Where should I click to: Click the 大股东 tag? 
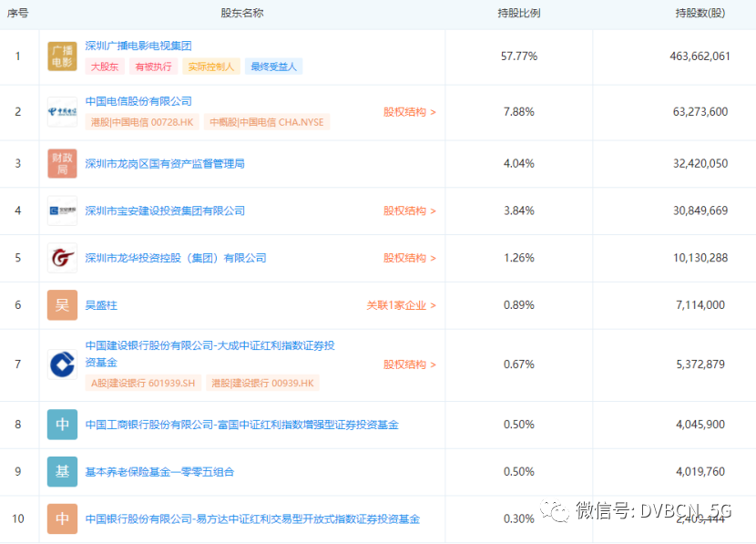tap(105, 67)
